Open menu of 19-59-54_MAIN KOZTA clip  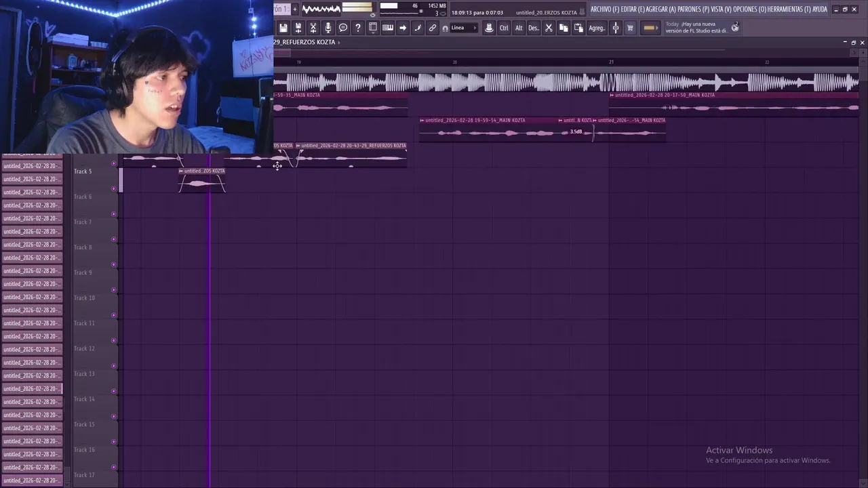422,121
